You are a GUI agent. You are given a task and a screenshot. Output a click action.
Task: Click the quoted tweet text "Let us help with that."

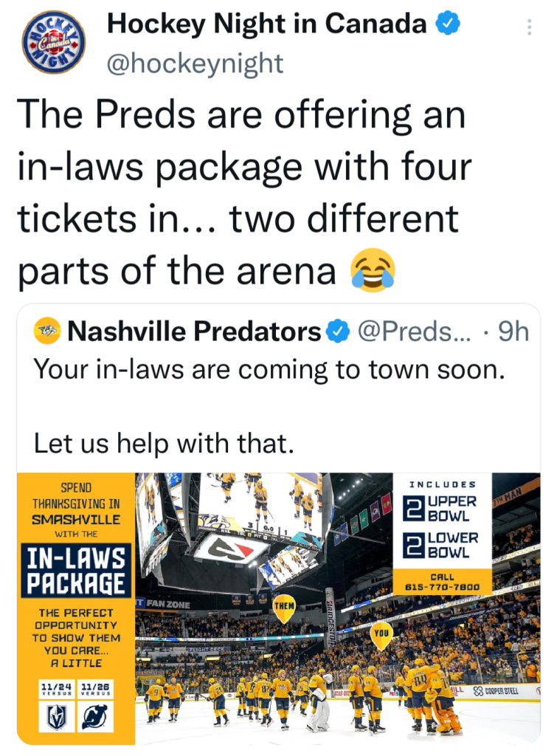164,443
